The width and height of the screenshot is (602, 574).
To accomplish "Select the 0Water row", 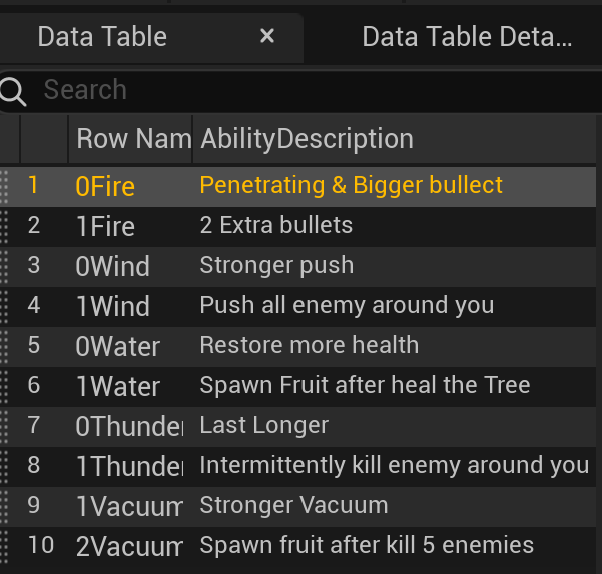I will [x=117, y=346].
